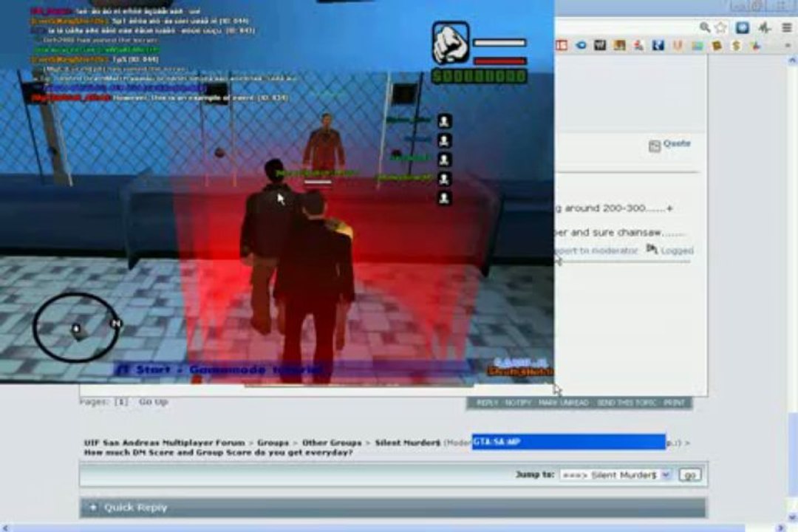Bookmark this page with the star icon

(720, 27)
